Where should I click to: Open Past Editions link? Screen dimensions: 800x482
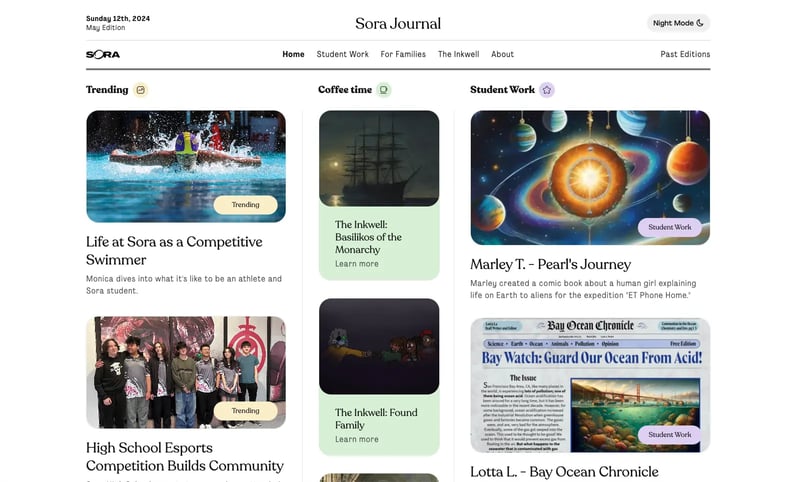click(x=685, y=54)
